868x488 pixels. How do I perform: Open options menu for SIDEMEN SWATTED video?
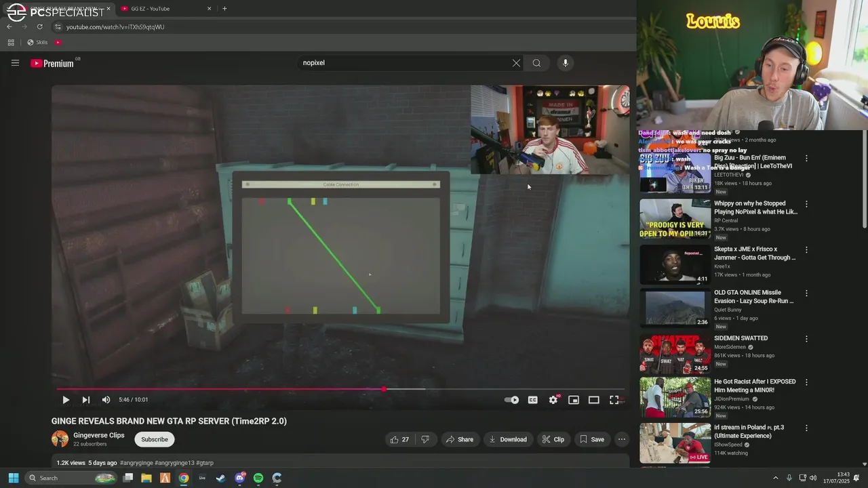pos(806,339)
